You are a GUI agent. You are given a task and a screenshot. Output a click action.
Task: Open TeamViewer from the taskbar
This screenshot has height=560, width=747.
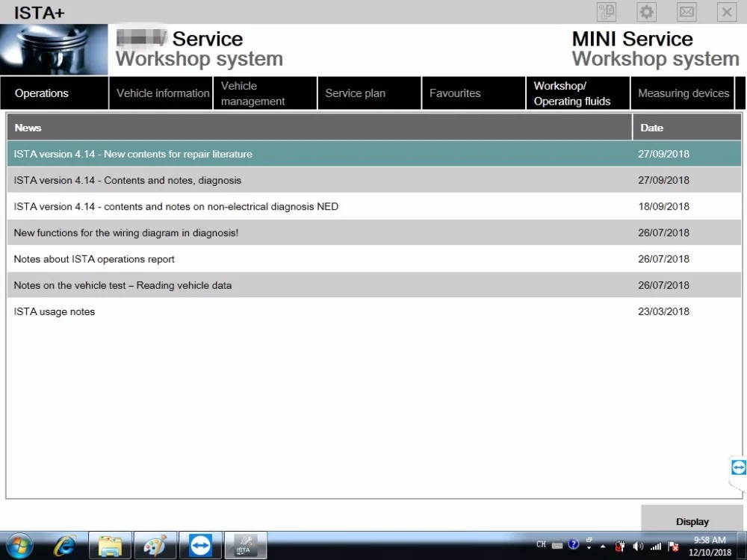200,546
